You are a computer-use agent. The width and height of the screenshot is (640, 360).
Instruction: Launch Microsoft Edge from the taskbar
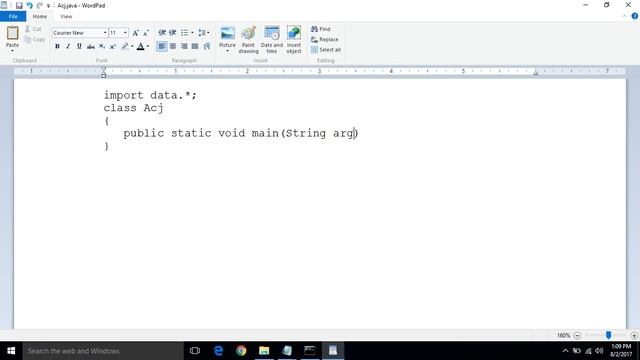pos(218,351)
